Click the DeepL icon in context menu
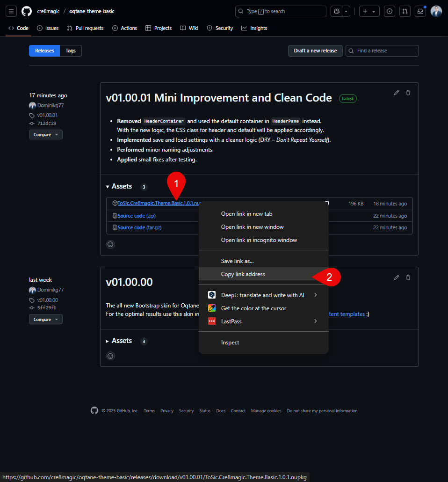 [212, 295]
